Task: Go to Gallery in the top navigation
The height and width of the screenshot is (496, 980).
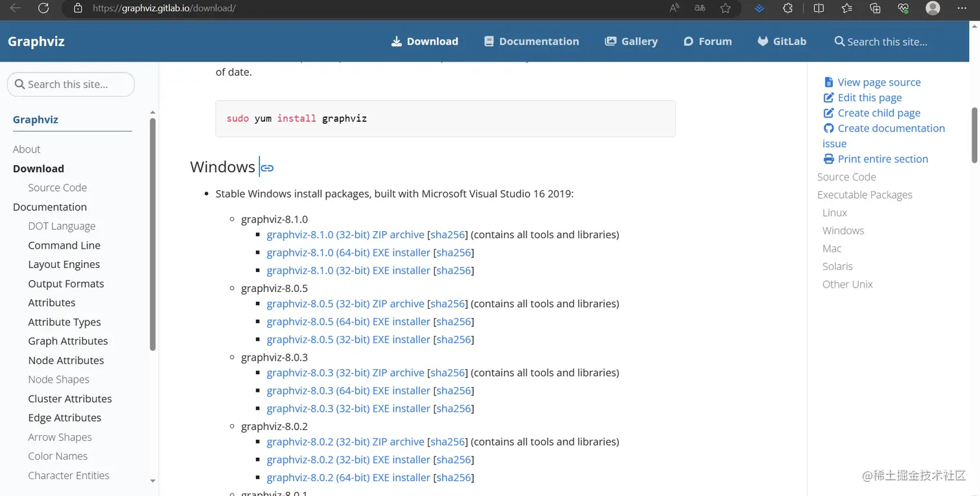Action: pyautogui.click(x=631, y=41)
